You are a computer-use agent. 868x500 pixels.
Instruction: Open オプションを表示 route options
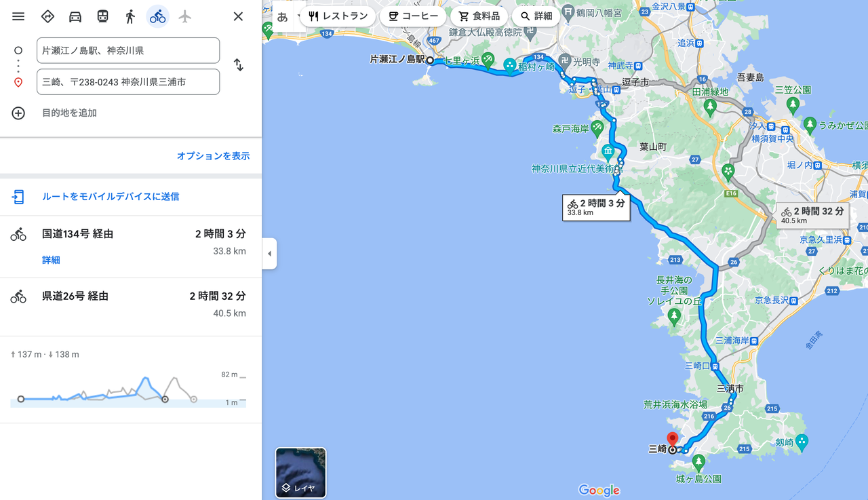[214, 156]
